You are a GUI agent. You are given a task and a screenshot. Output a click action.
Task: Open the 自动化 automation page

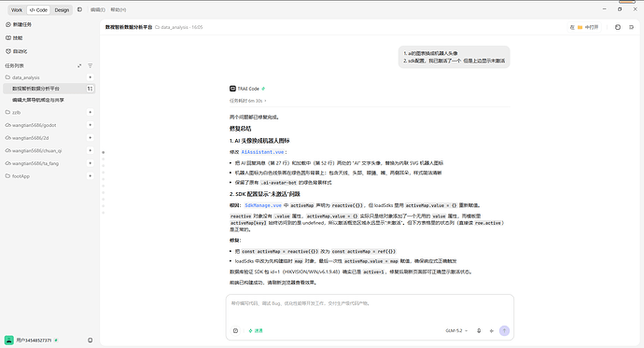(17, 51)
